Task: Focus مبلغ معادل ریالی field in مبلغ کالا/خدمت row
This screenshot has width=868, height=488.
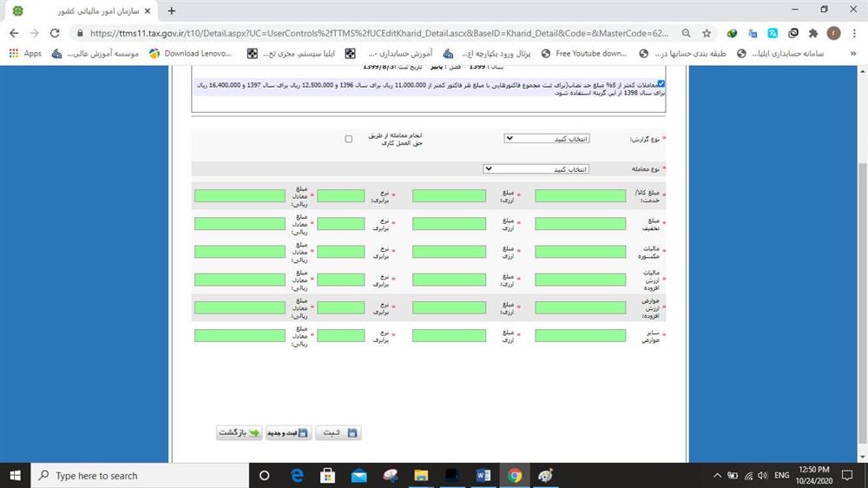Action: tap(240, 195)
